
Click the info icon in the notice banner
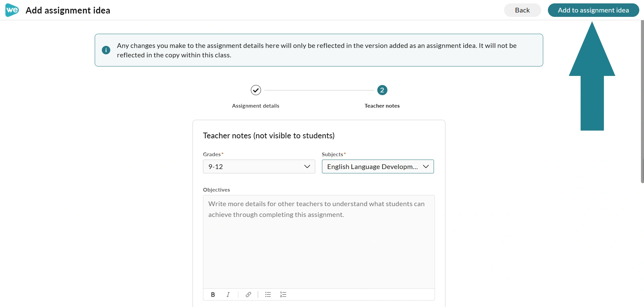pos(106,50)
